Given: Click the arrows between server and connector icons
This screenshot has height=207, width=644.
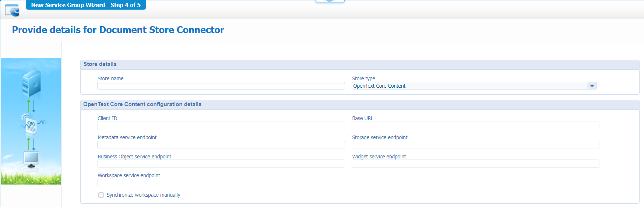Looking at the screenshot, I should (31, 106).
